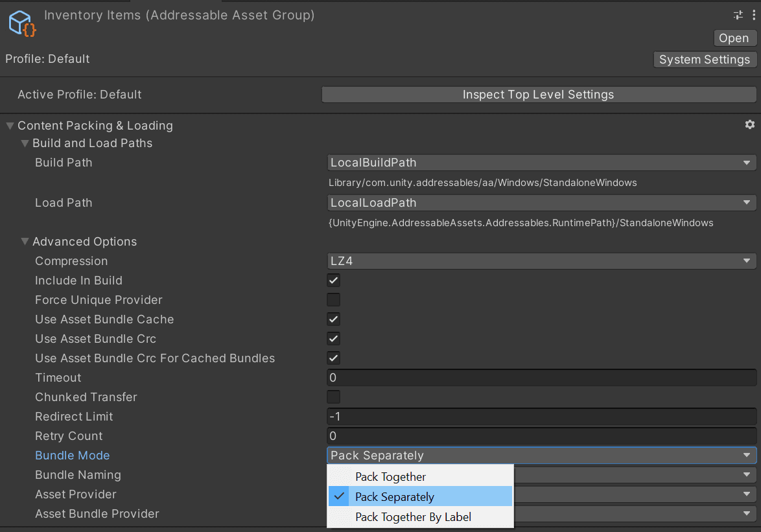Open the Build Path dropdown

pos(541,163)
